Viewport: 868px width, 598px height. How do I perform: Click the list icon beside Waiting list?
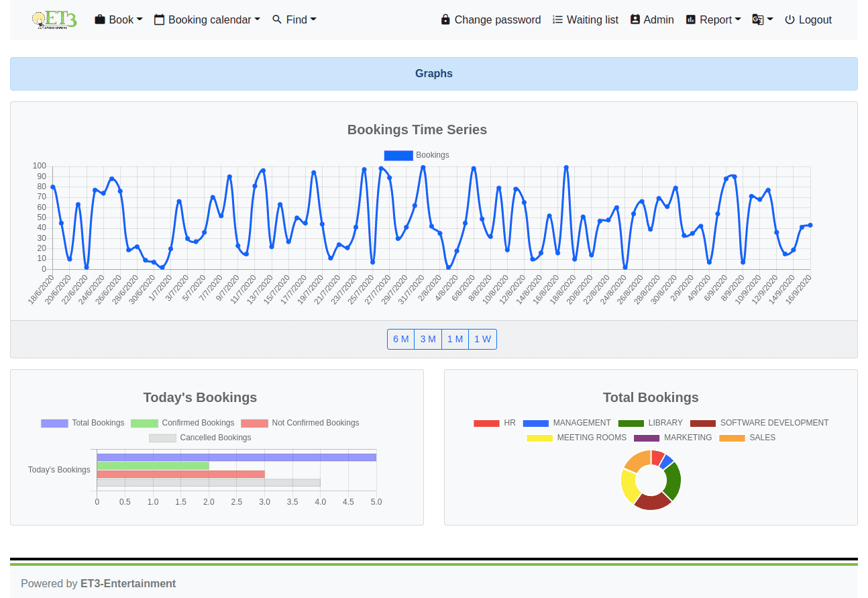click(557, 19)
